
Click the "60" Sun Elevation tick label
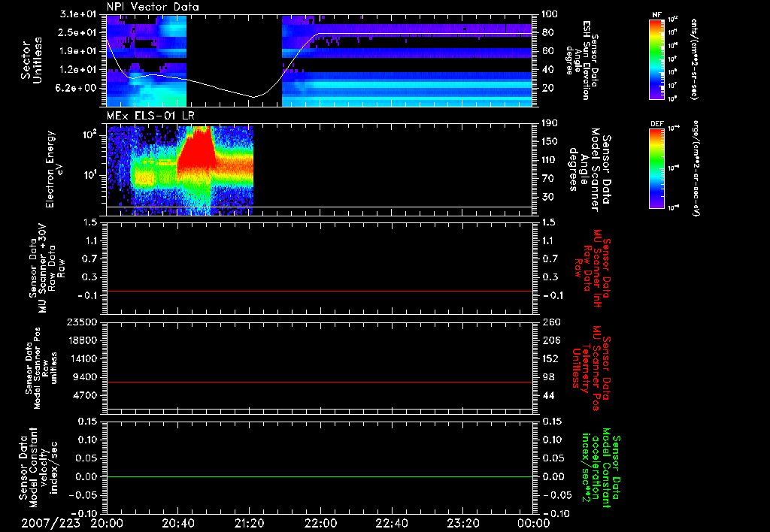tap(547, 51)
